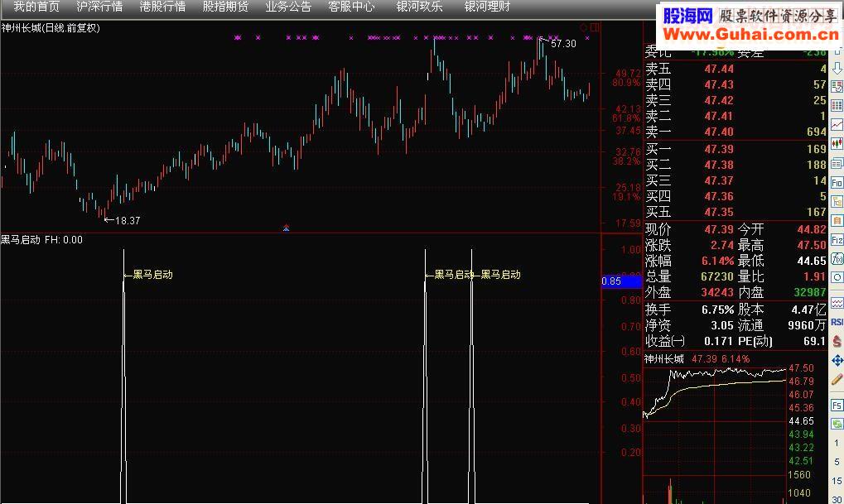This screenshot has width=844, height=504.
Task: Switch to intraday line chart icon
Action: click(837, 125)
